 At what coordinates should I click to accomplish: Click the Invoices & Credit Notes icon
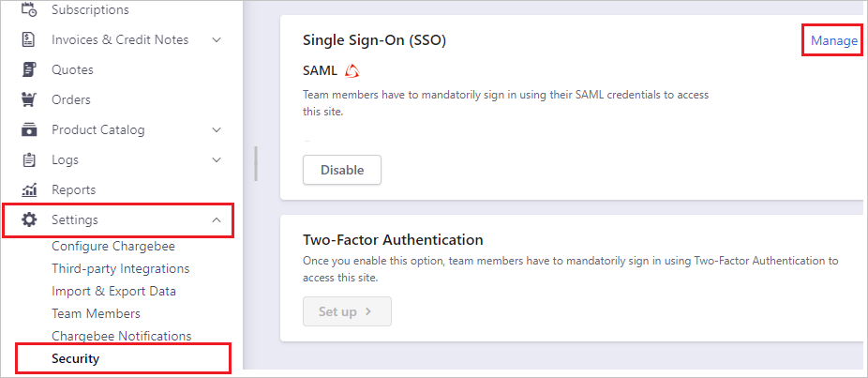pos(29,40)
